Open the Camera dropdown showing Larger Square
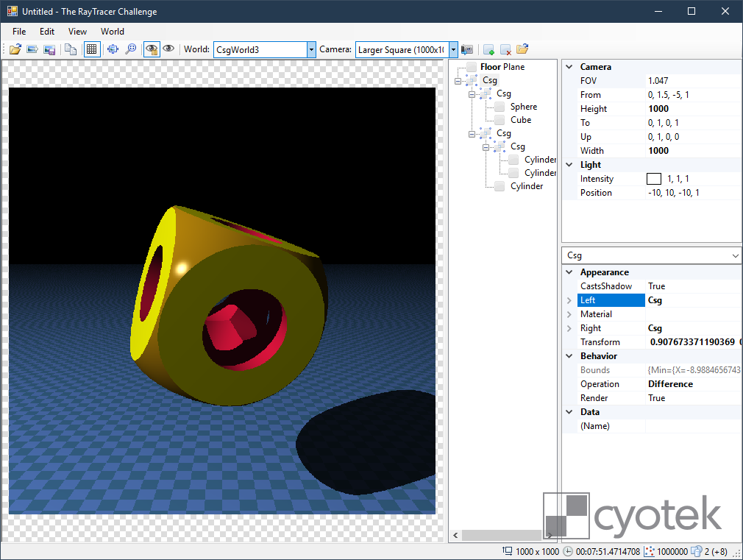This screenshot has width=743, height=560. [453, 49]
